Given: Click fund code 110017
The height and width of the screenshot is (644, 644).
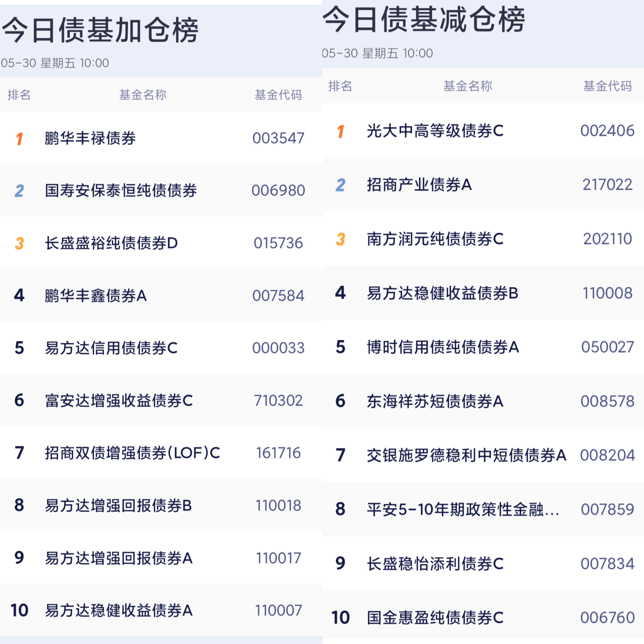Looking at the screenshot, I should coord(278,558).
